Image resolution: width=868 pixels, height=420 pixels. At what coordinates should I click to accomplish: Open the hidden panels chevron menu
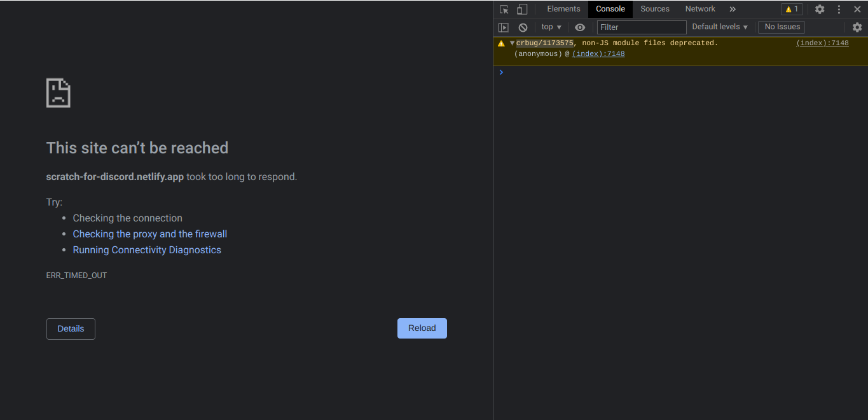tap(732, 9)
